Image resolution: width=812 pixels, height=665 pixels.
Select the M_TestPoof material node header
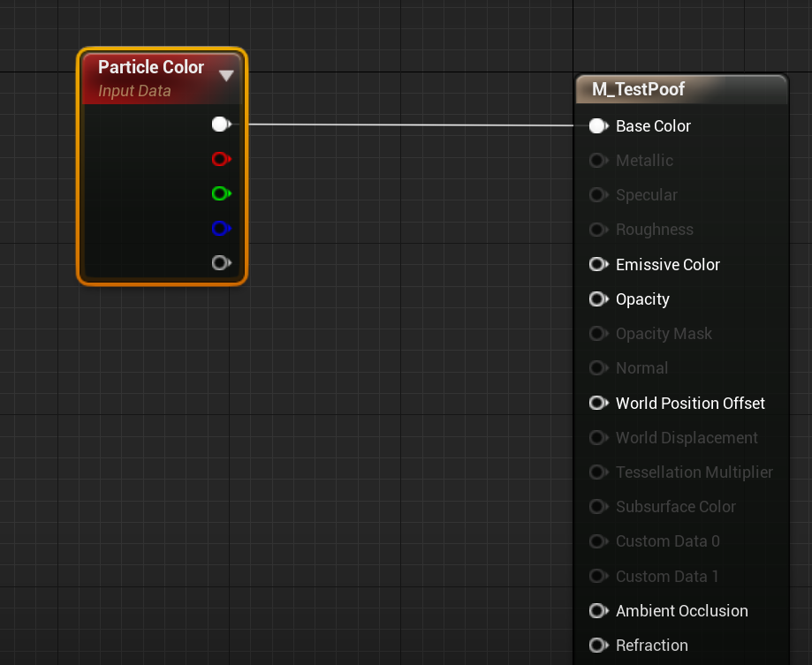point(681,89)
